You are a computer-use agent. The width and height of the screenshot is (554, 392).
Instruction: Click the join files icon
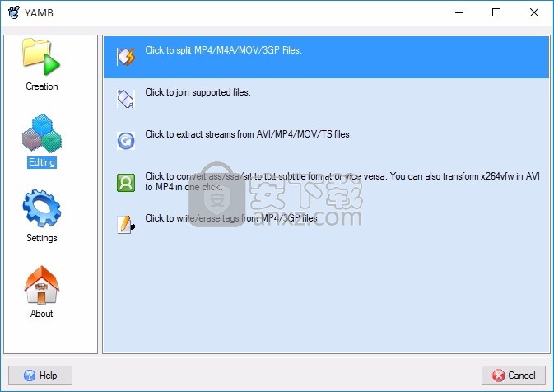click(x=126, y=99)
